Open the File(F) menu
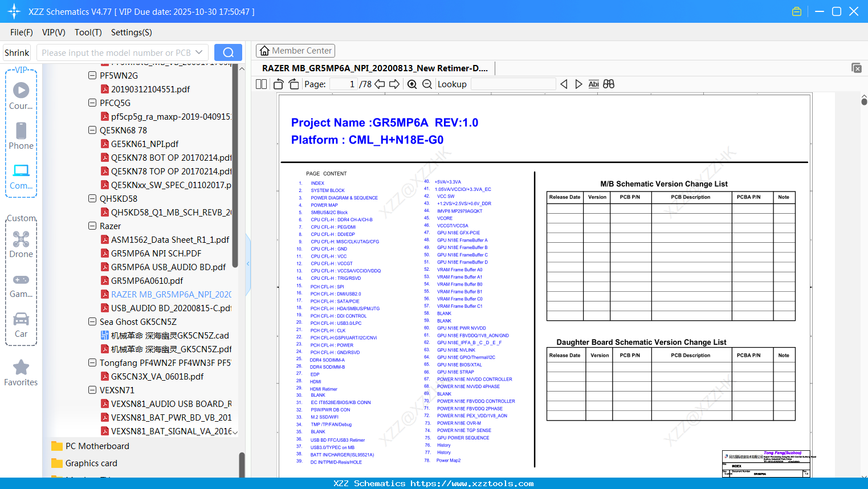Image resolution: width=868 pixels, height=489 pixels. click(x=22, y=32)
